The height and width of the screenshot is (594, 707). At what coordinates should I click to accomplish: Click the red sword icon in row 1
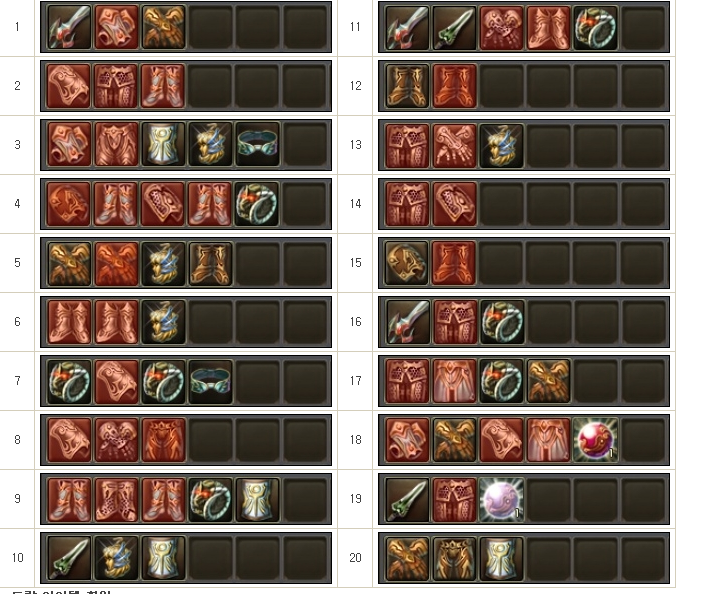[x=69, y=27]
